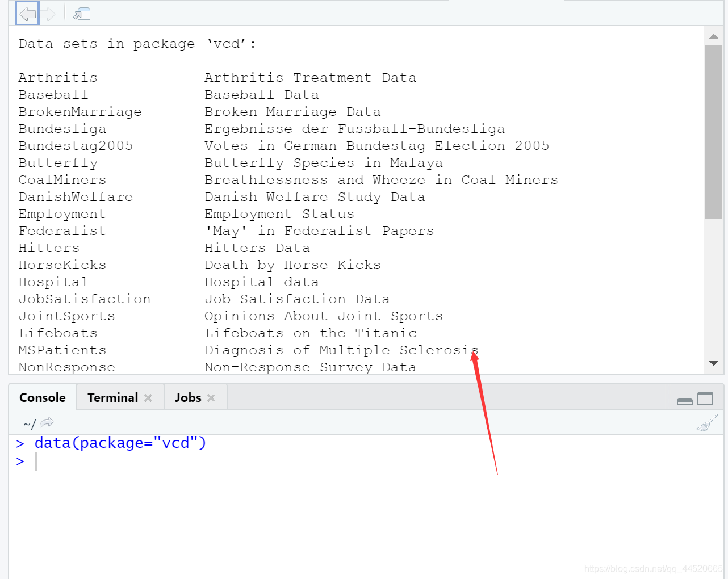728x579 pixels.
Task: Click the data(package="vcd") command
Action: pyautogui.click(x=120, y=443)
